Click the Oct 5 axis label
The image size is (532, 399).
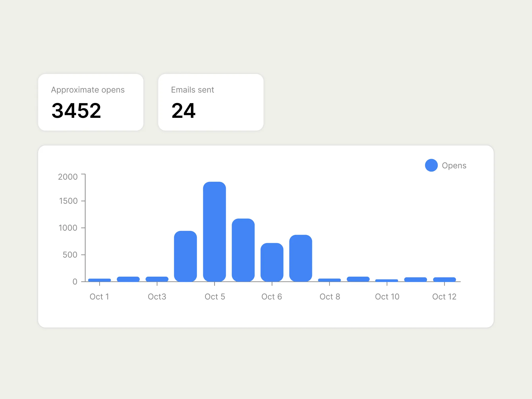(215, 297)
